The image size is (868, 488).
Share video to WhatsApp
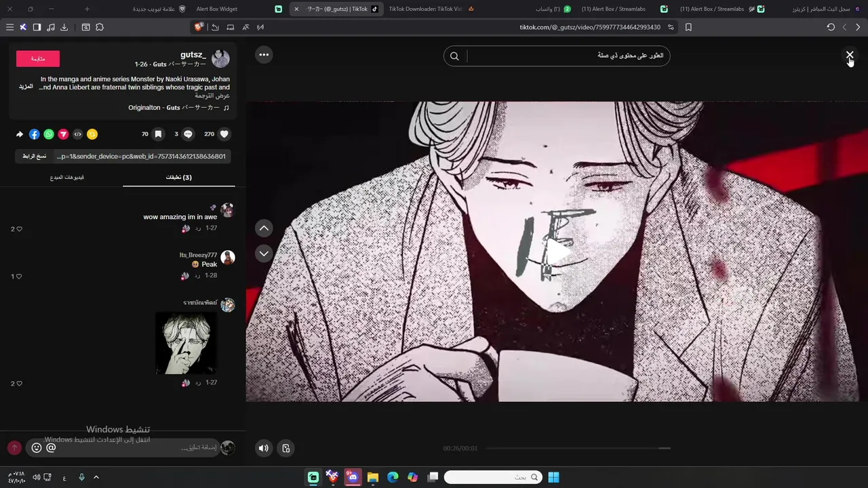pyautogui.click(x=49, y=134)
